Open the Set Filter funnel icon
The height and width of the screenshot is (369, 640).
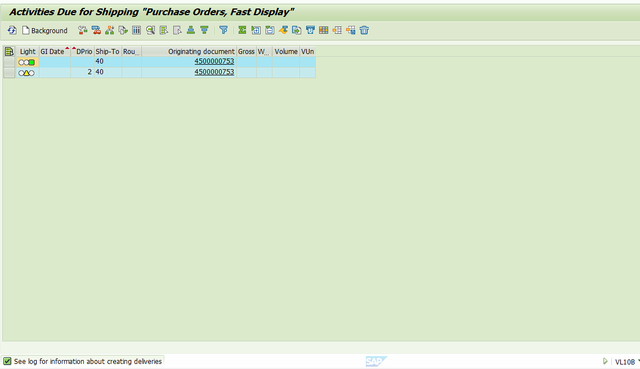pyautogui.click(x=223, y=30)
